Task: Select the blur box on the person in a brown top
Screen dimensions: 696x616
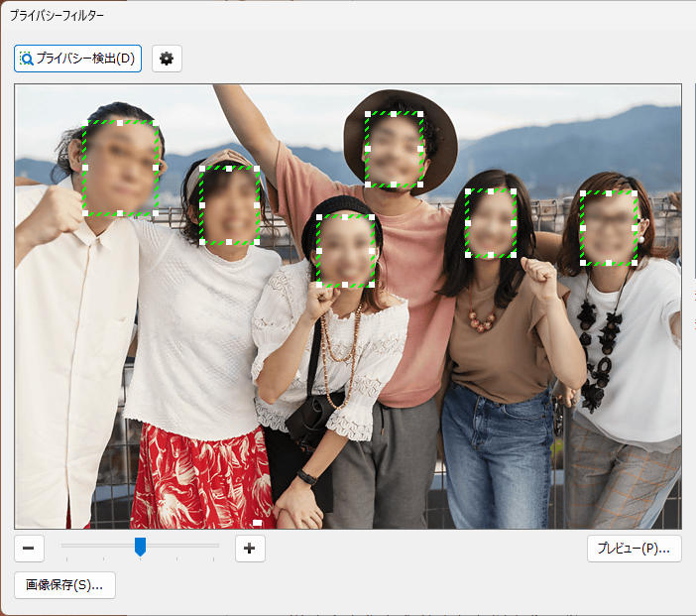Action: point(492,223)
